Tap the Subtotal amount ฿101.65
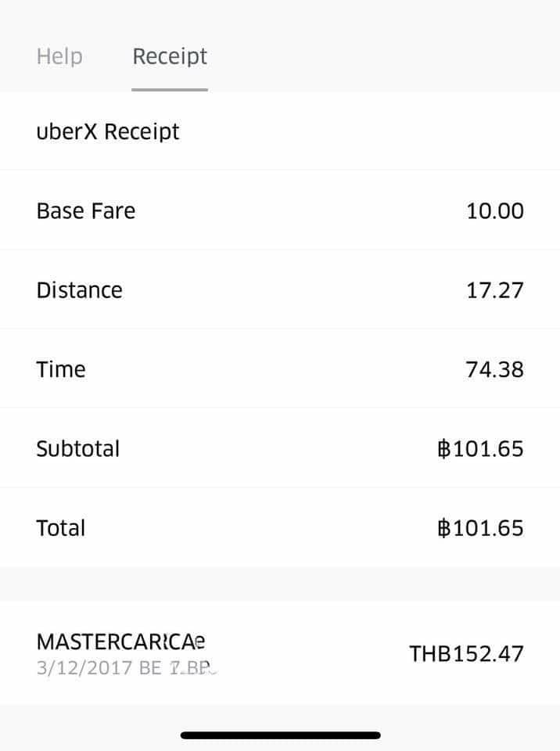The image size is (560, 751). tap(480, 449)
